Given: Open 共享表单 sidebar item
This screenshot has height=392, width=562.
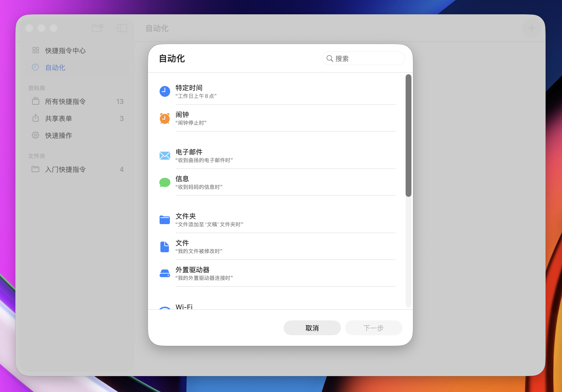Looking at the screenshot, I should pos(58,119).
